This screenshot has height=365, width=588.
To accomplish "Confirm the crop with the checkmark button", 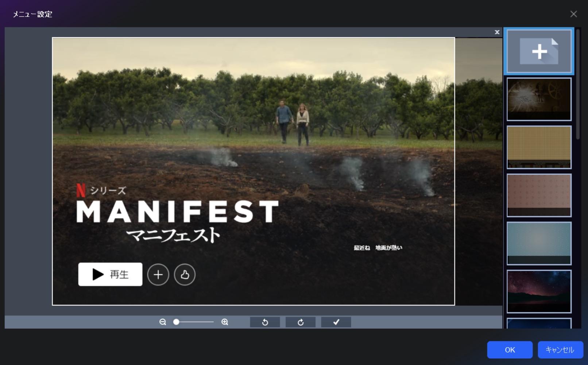I will [336, 322].
